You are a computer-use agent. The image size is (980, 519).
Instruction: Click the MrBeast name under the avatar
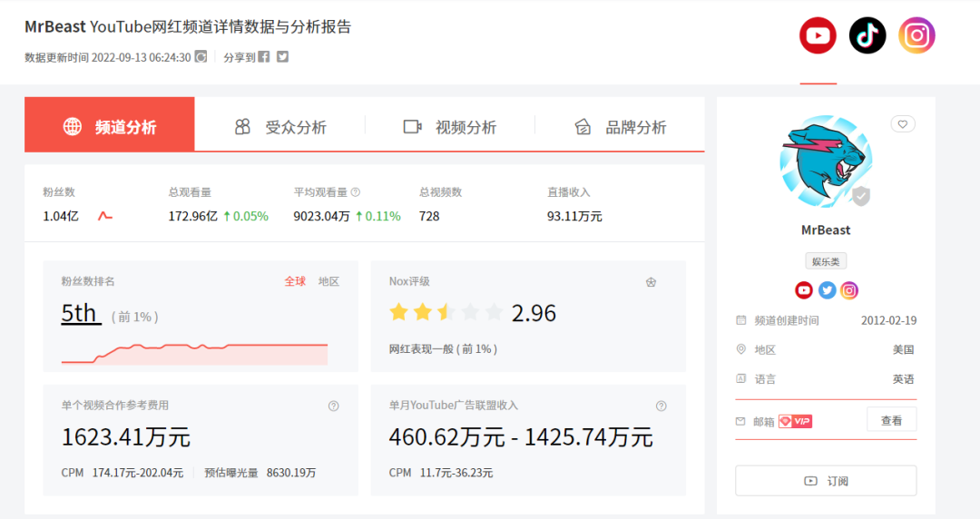point(826,230)
